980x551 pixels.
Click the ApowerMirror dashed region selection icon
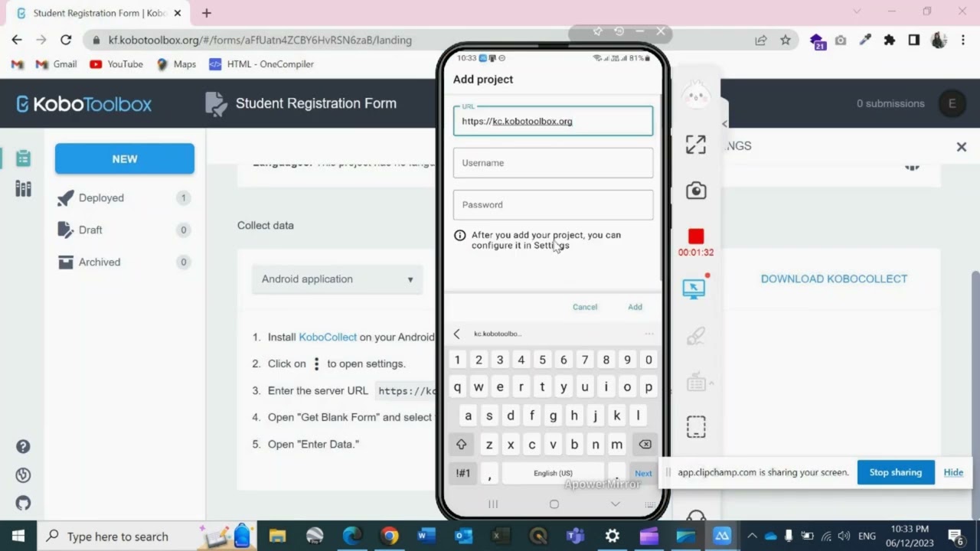(696, 427)
